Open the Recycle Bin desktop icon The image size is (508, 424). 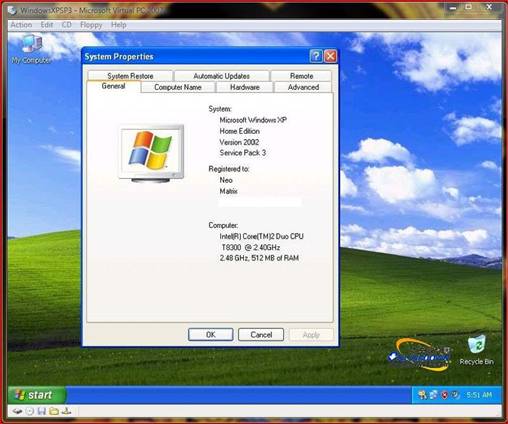477,350
